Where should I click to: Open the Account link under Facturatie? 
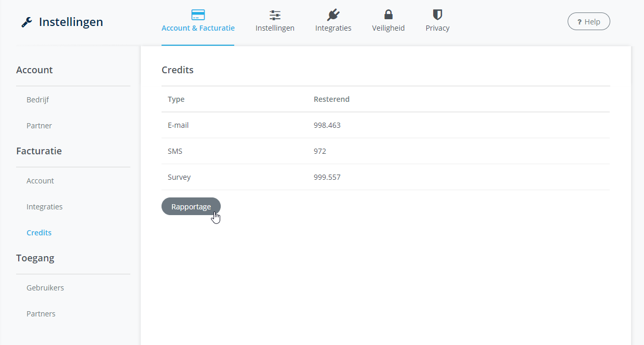[41, 181]
